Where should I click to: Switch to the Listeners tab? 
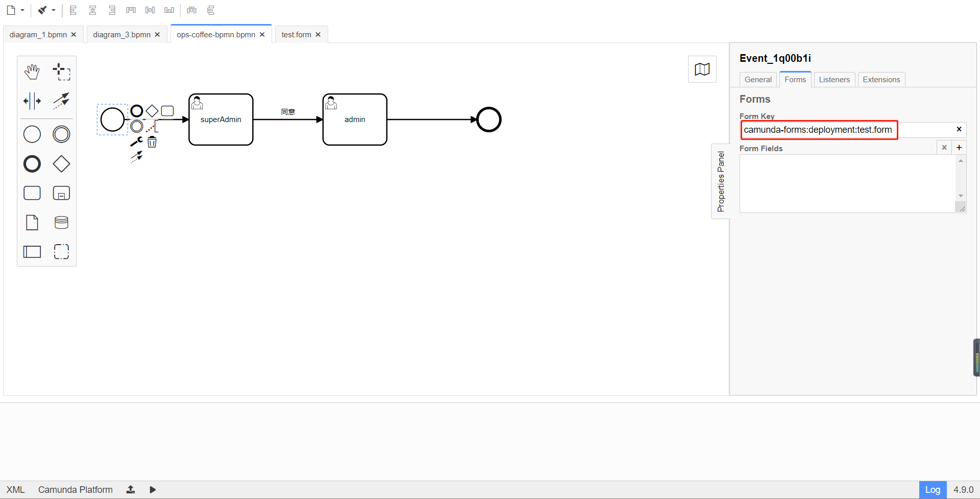[834, 79]
